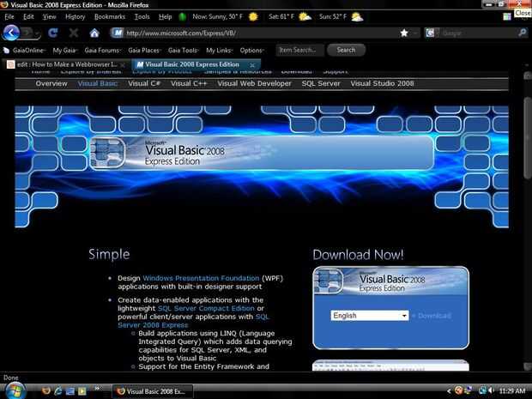Go to the Home page icon

pyautogui.click(x=94, y=33)
